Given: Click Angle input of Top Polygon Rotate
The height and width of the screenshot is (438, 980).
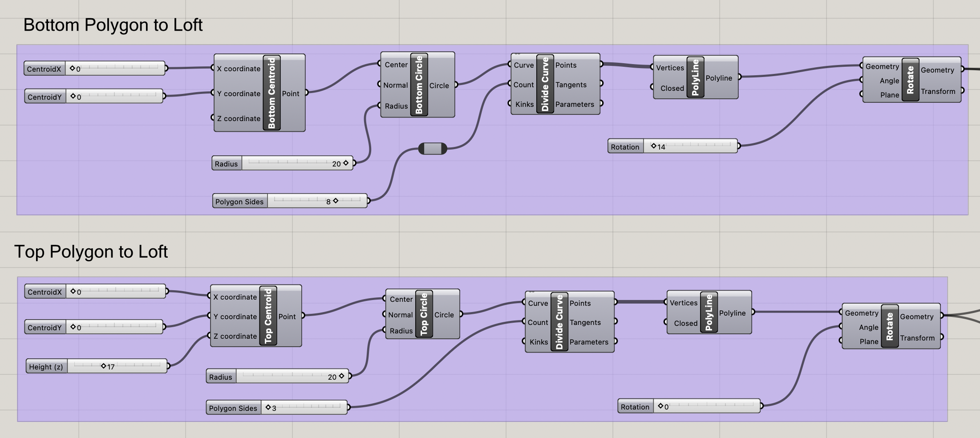Looking at the screenshot, I should tap(869, 327).
